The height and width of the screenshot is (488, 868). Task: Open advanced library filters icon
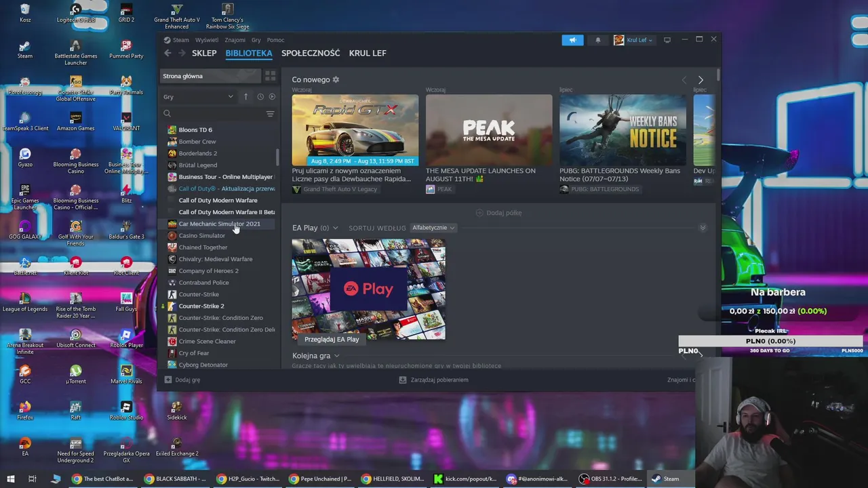[270, 114]
